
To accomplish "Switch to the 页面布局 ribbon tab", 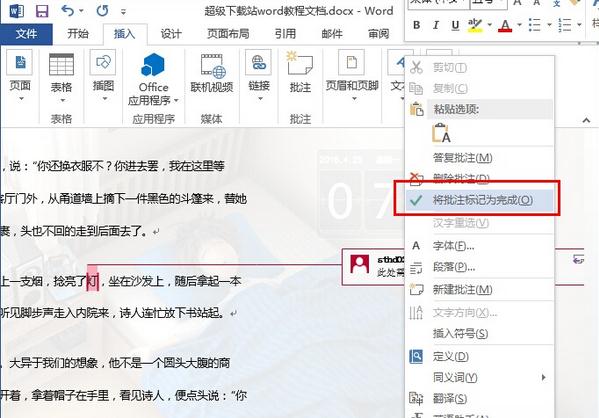I will coord(228,34).
